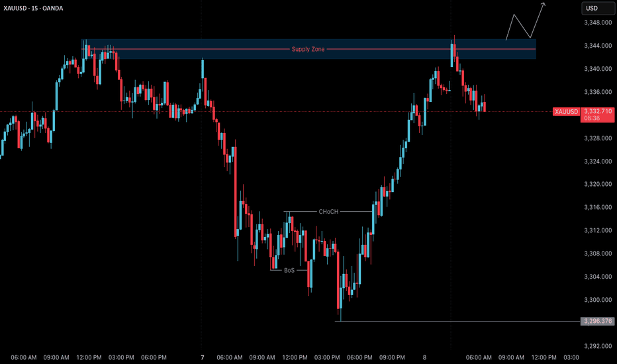Click the date 8 time axis marker
Viewport: 617px width, 364px height.
[424, 357]
